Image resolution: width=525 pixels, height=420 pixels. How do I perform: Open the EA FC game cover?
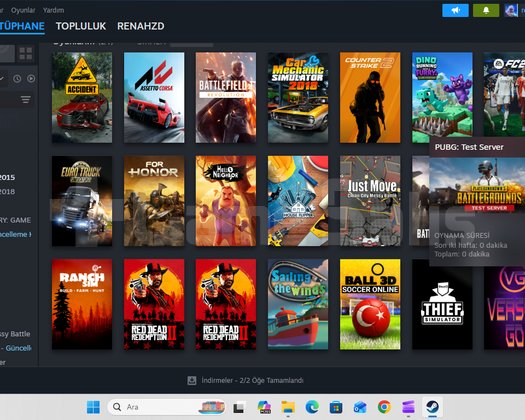[x=504, y=94]
